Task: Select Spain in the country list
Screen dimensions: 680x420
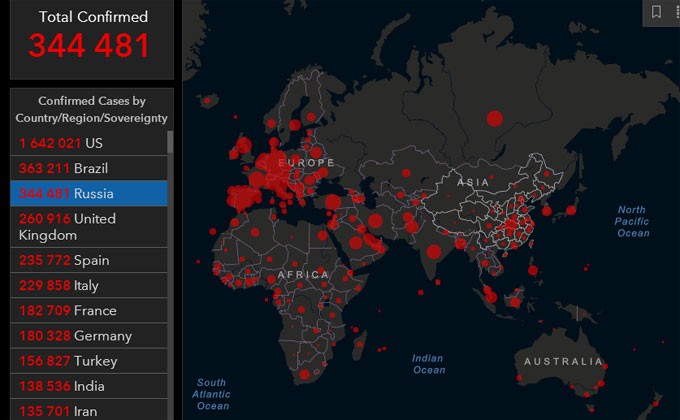Action: pos(88,260)
